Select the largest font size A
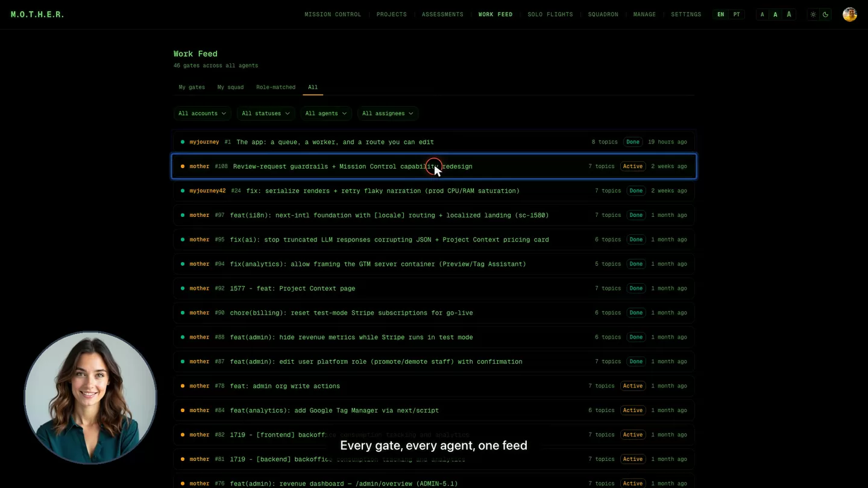The width and height of the screenshot is (868, 488). click(789, 14)
